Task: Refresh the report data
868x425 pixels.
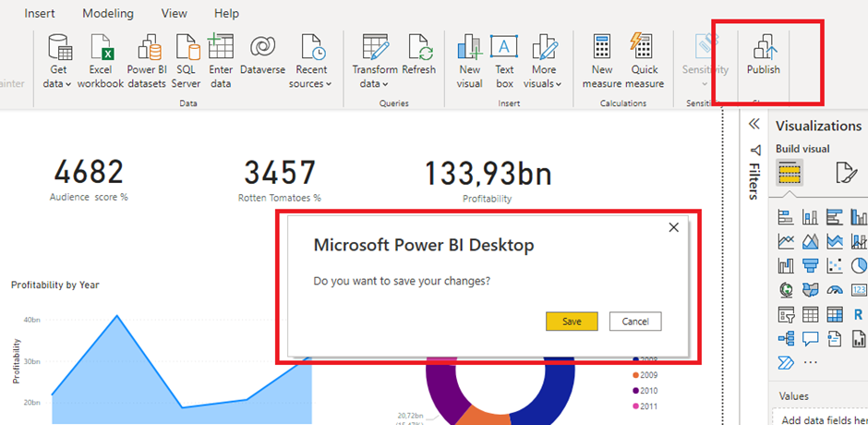Action: click(419, 55)
